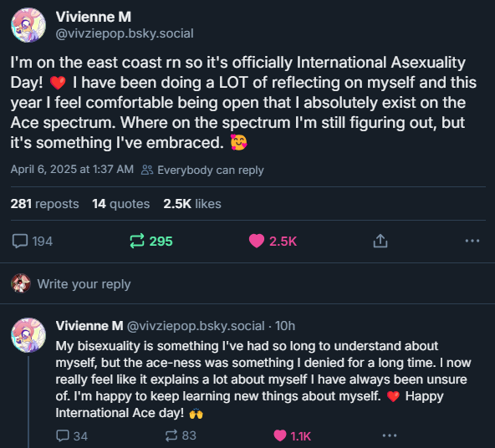Viewport: 495px width, 448px height.
Task: Click the 10h timestamp on reply post
Action: pyautogui.click(x=285, y=326)
